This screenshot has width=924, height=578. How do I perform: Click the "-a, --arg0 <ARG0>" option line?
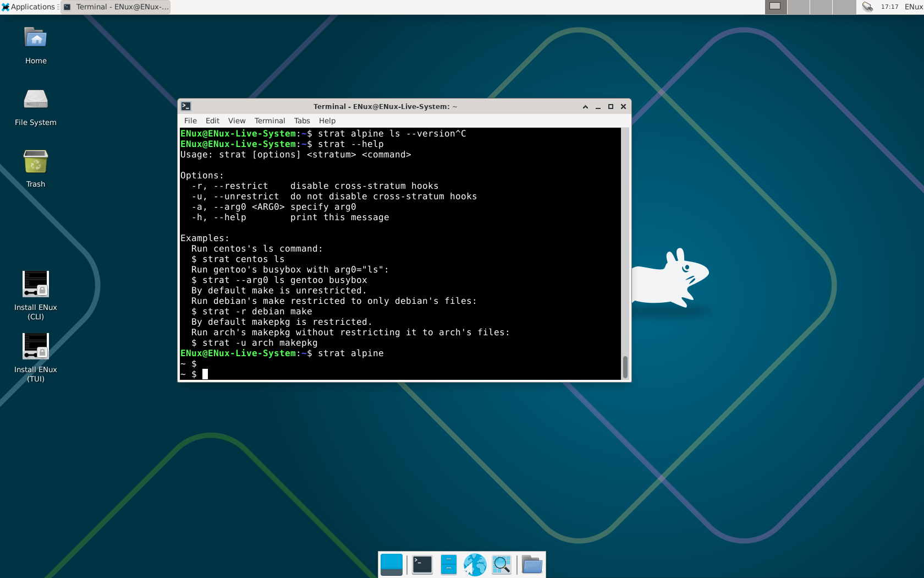pyautogui.click(x=274, y=207)
